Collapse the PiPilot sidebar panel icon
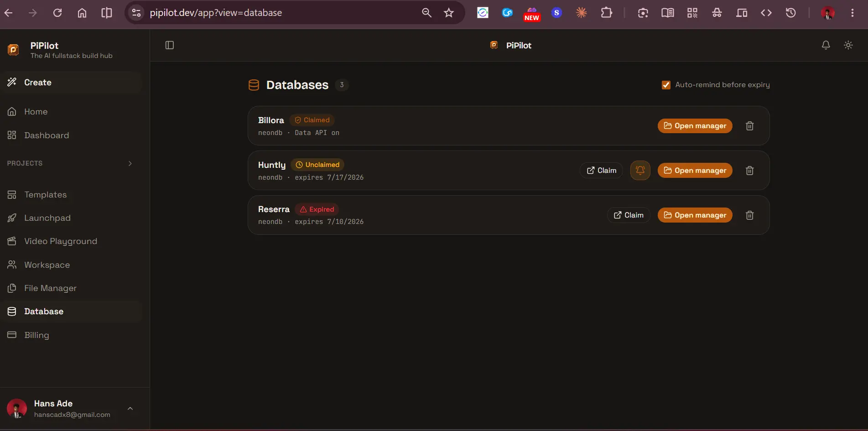This screenshot has height=431, width=868. coord(170,45)
